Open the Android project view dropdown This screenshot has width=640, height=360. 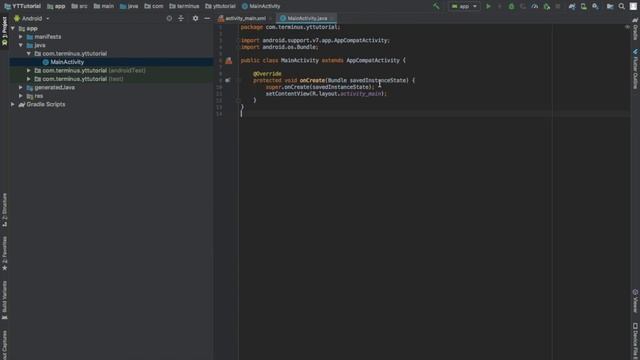point(32,18)
